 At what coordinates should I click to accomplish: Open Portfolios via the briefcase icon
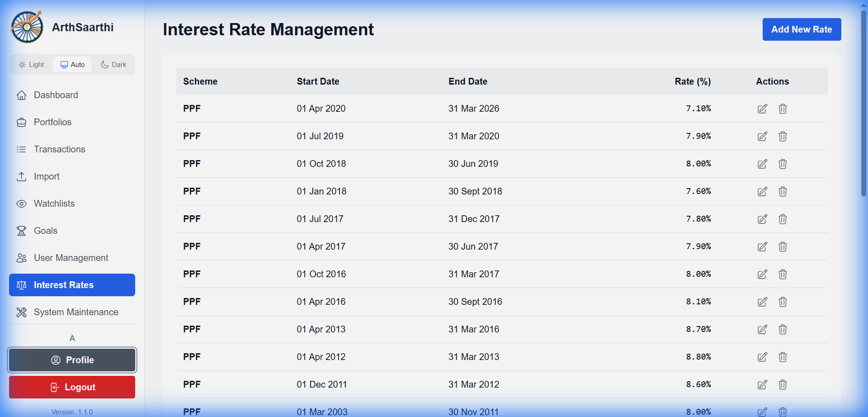point(22,122)
